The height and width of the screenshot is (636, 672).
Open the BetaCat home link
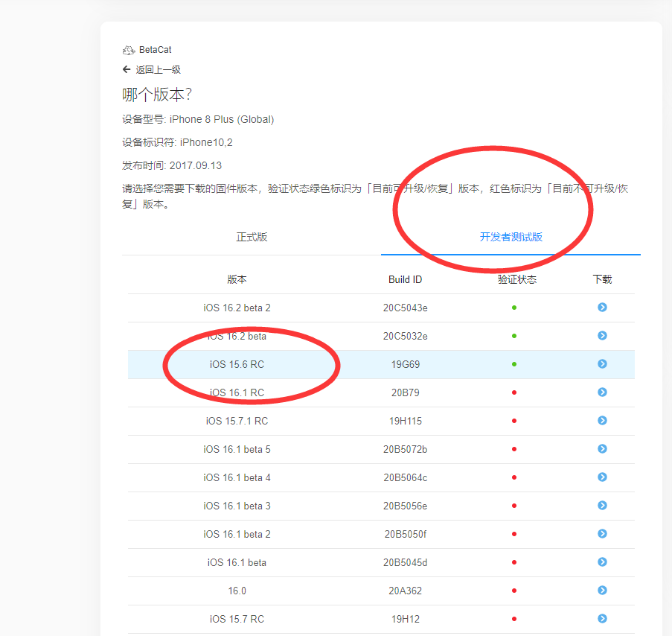coord(155,50)
